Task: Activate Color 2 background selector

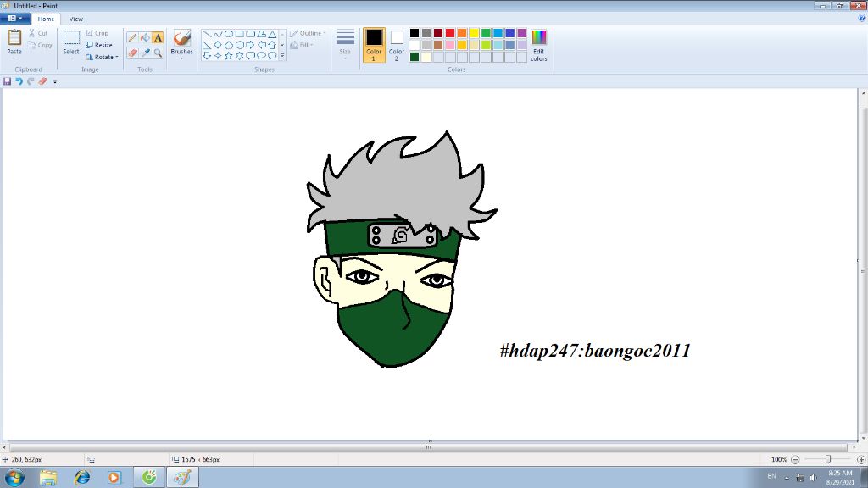Action: click(397, 44)
